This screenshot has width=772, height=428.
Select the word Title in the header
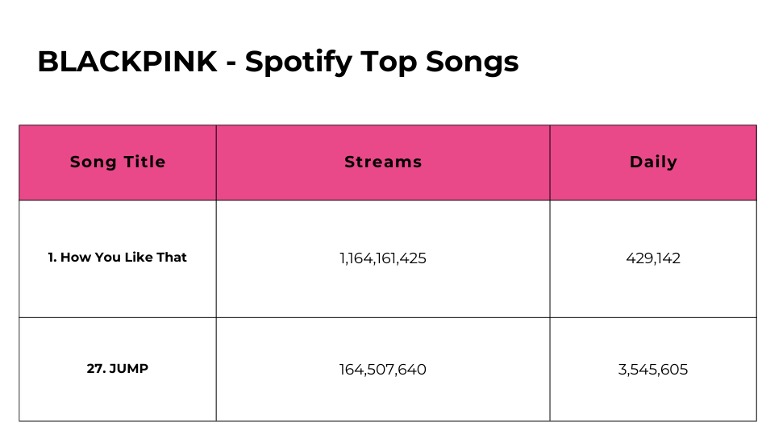click(x=144, y=162)
